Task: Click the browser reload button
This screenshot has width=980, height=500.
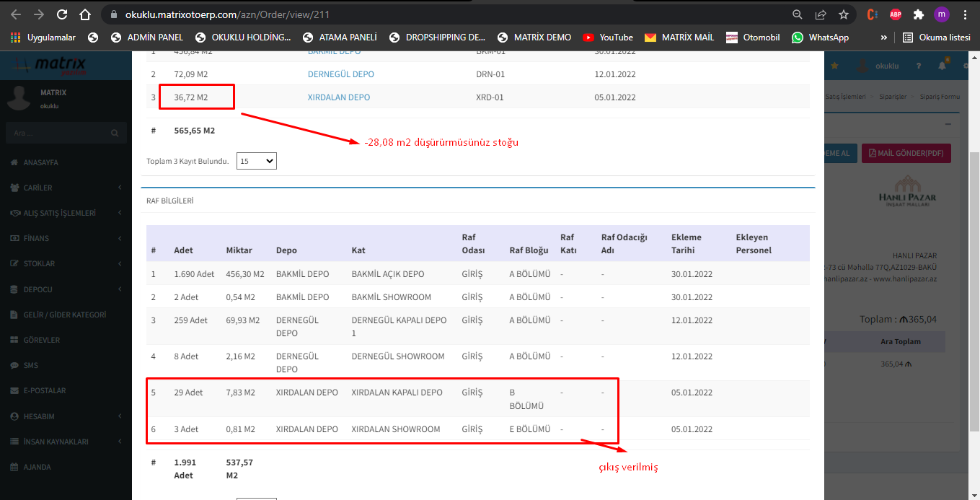Action: click(62, 14)
